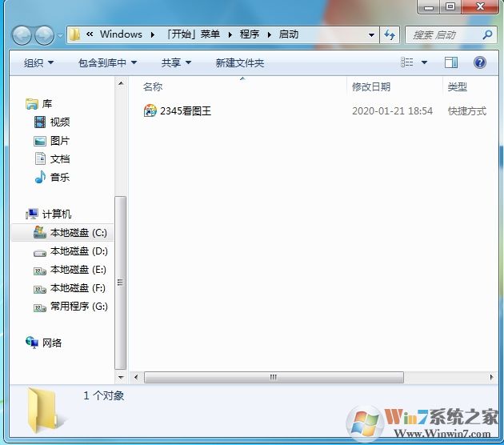Click the 搜索 启动 search field
The width and height of the screenshot is (504, 445).
click(x=451, y=34)
